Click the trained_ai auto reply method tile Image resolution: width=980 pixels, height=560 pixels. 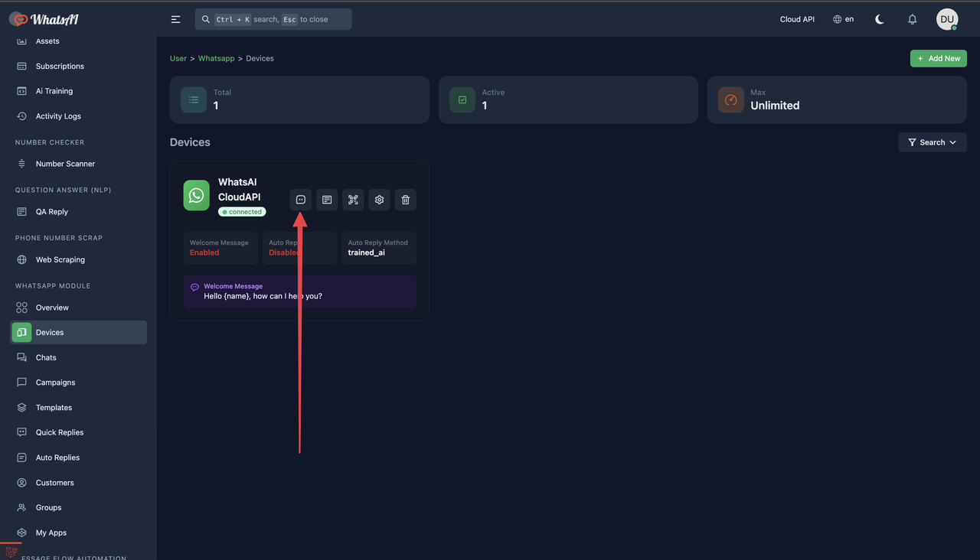[x=379, y=248]
